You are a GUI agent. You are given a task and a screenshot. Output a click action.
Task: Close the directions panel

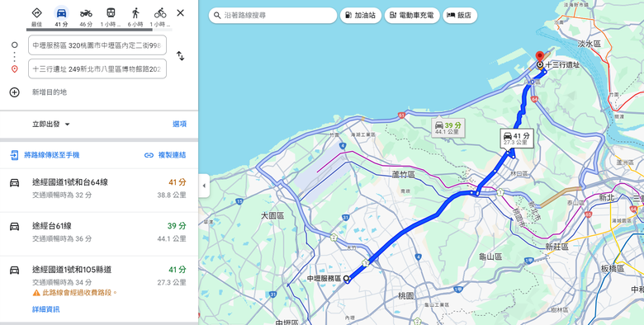coord(180,12)
